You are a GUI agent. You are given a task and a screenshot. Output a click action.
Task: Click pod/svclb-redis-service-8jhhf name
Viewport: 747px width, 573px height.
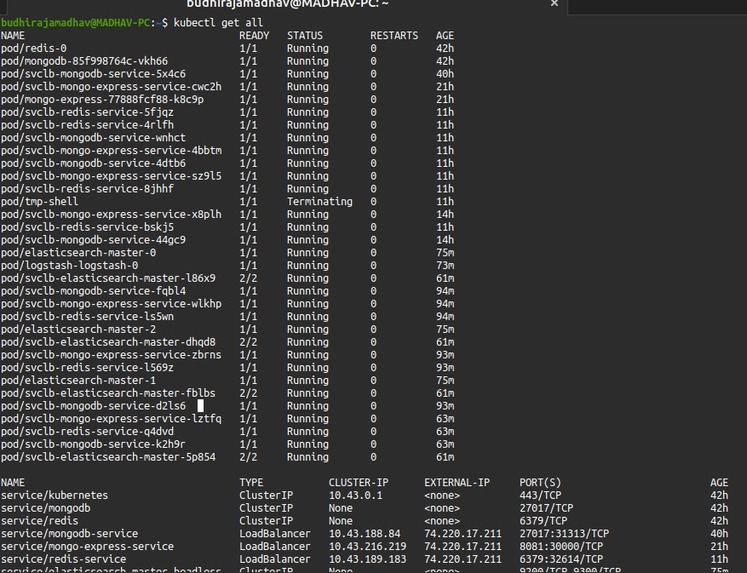[87, 189]
